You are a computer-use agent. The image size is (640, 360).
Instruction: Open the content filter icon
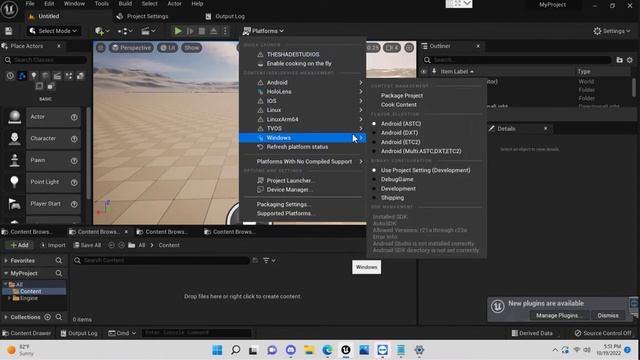269,260
